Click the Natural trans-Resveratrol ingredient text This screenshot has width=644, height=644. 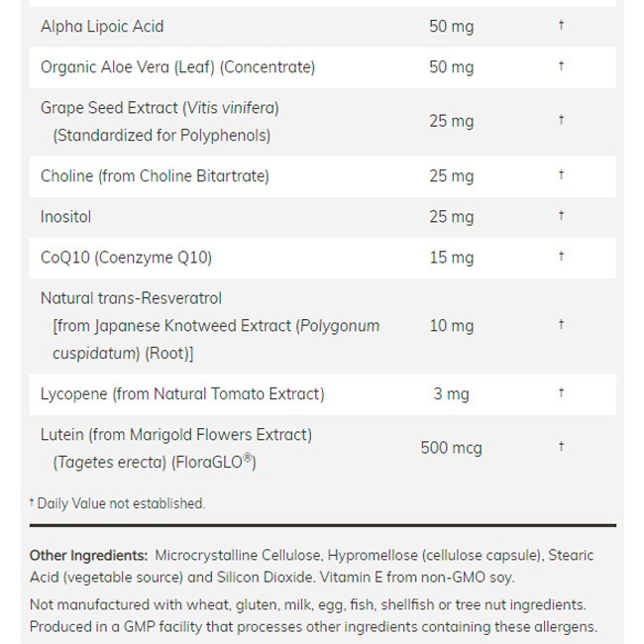pos(210,326)
